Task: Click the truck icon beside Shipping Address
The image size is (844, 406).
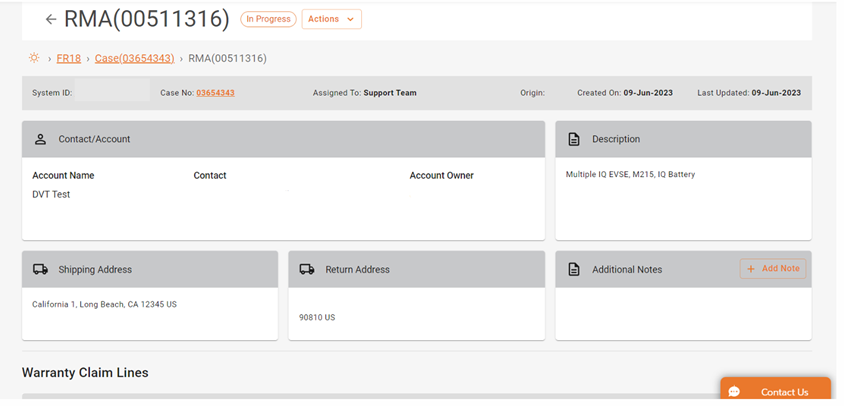Action: click(40, 269)
